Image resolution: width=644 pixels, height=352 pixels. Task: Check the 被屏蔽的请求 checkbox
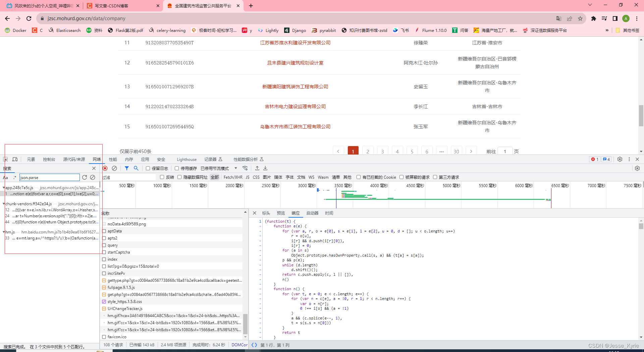click(401, 177)
